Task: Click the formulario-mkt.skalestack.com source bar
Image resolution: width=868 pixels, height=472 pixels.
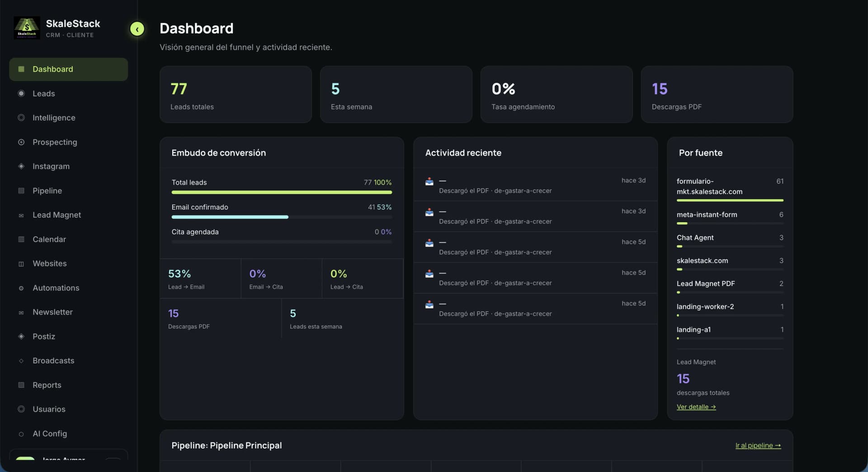Action: point(730,200)
